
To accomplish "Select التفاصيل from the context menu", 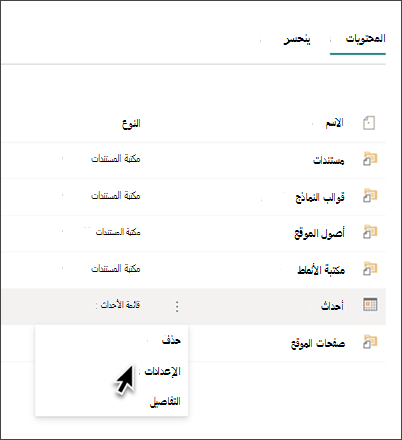I will [165, 401].
